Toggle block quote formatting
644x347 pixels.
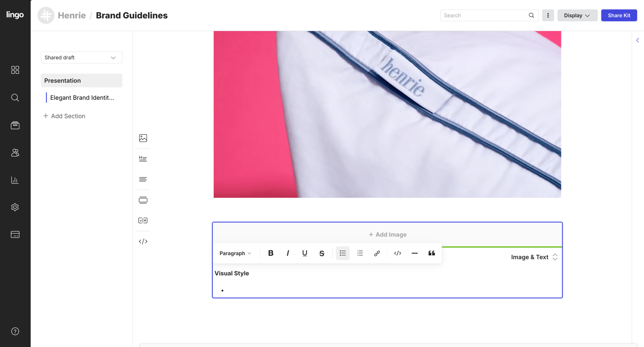point(431,253)
